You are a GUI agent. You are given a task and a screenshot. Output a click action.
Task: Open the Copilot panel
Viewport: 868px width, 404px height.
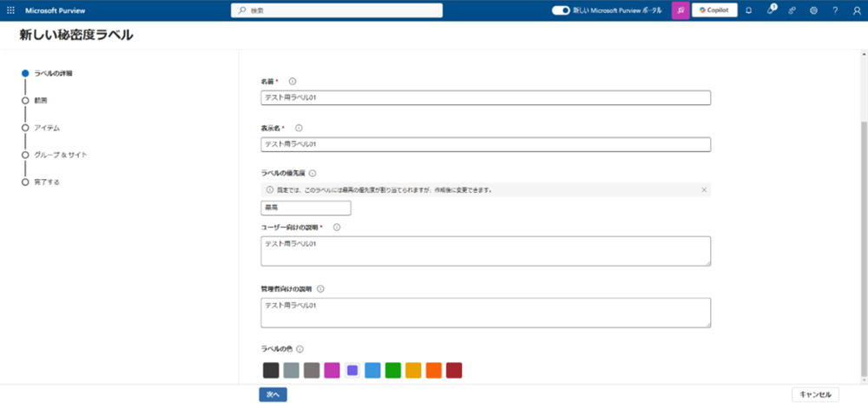coord(713,10)
